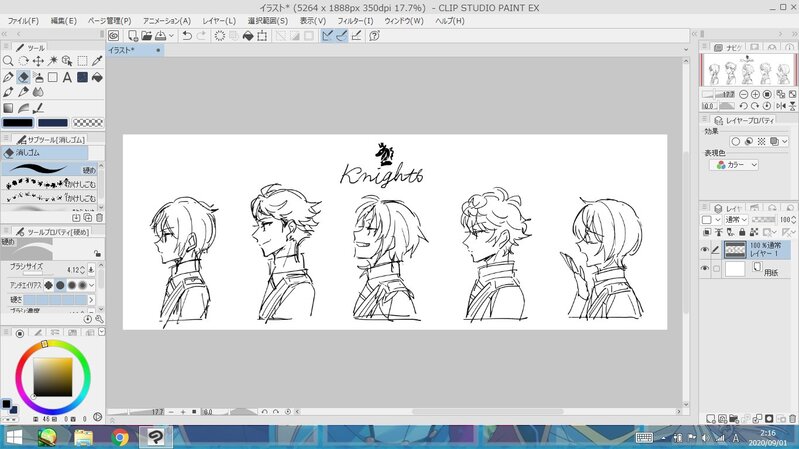
Task: Select the Gradient tool
Action: click(8, 108)
